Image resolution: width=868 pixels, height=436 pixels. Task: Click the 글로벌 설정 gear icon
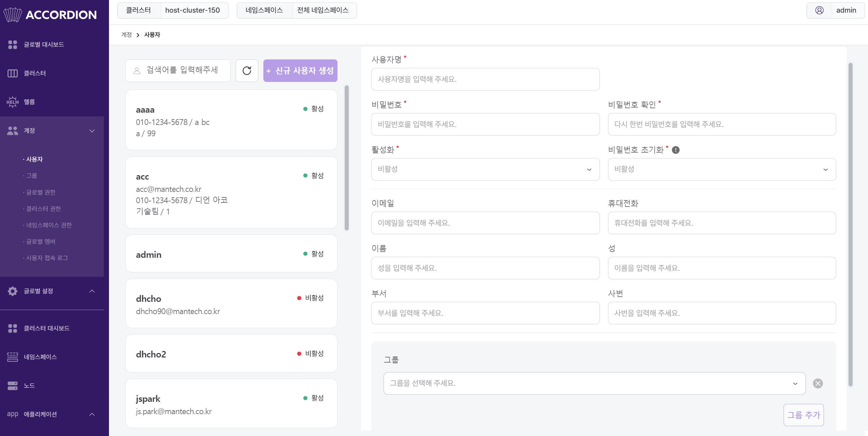click(13, 291)
